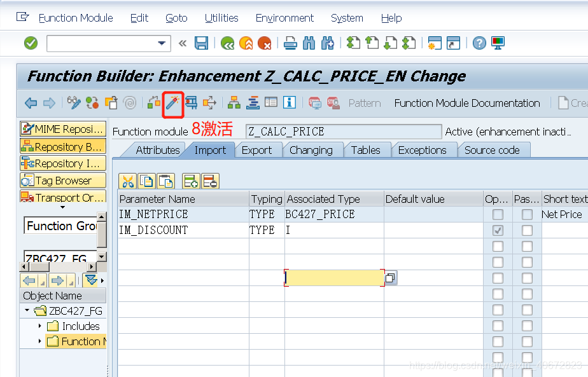Switch to the Source code tab

click(492, 150)
